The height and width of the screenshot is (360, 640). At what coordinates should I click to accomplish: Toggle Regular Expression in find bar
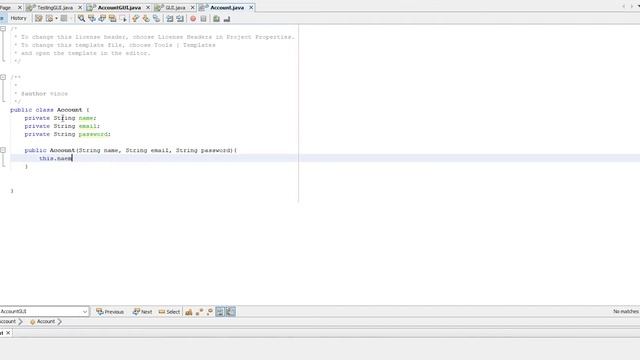tap(209, 312)
